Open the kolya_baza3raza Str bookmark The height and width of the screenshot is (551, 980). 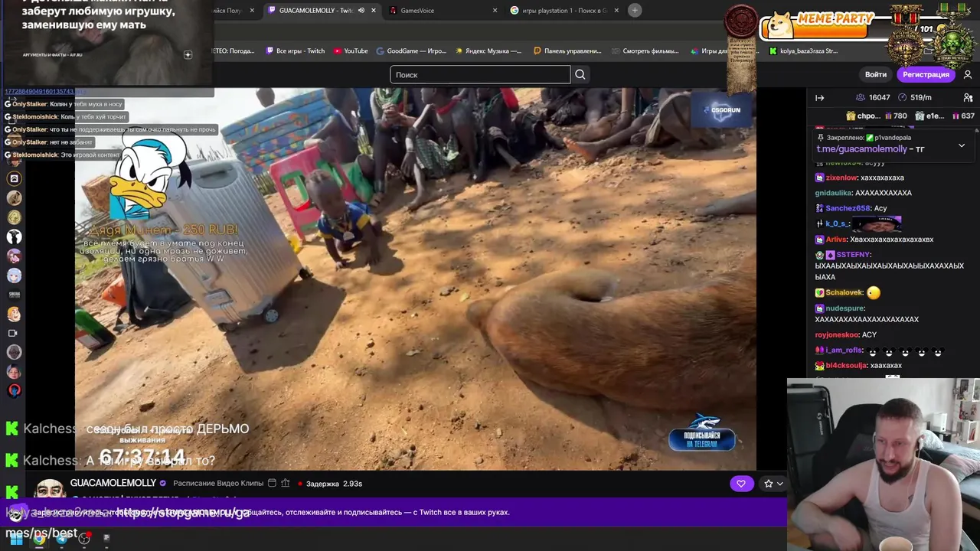click(804, 51)
